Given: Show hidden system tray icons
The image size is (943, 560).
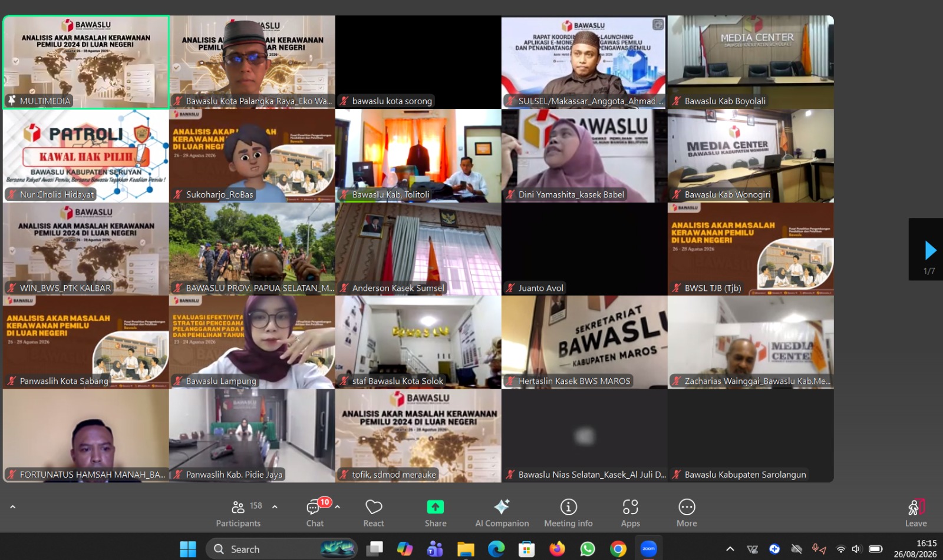Looking at the screenshot, I should (x=730, y=549).
